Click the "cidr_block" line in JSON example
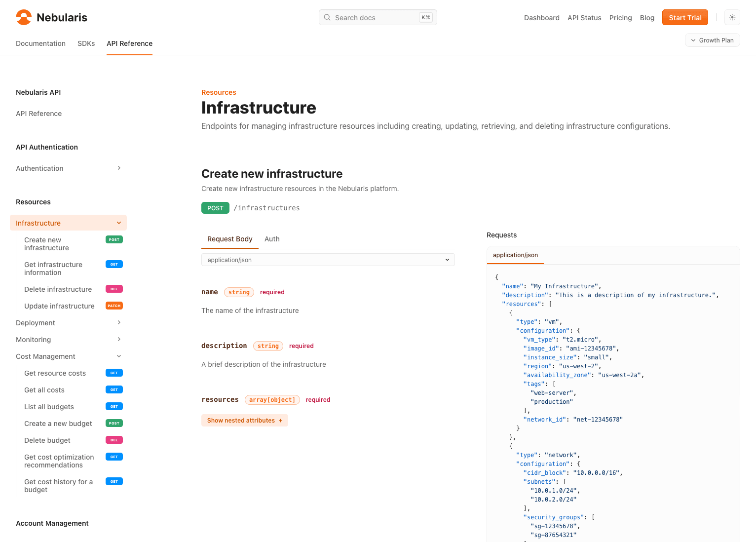 (573, 473)
